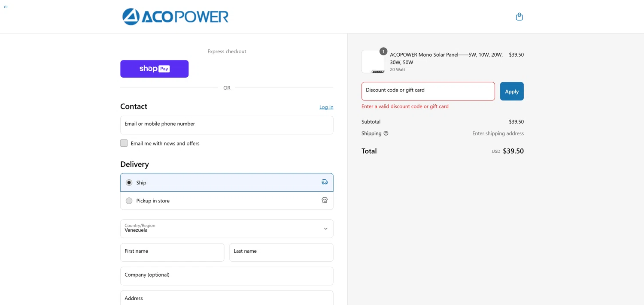644x305 pixels.
Task: Focus the Discount code or gift card field
Action: pyautogui.click(x=428, y=91)
